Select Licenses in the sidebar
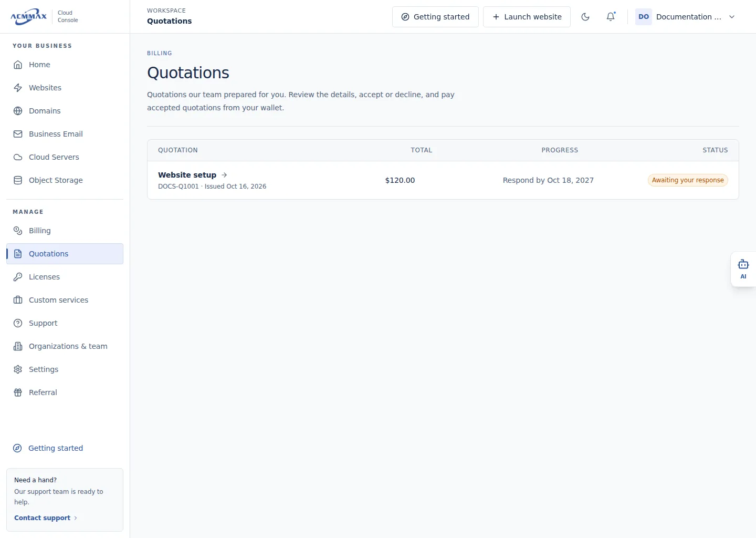 65,277
